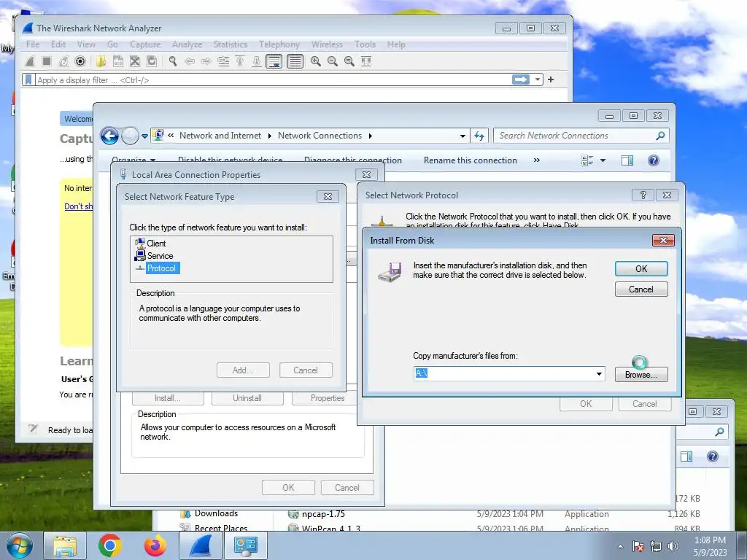Click display filter bookmark icon
Viewport: 747px width, 560px height.
tap(28, 79)
